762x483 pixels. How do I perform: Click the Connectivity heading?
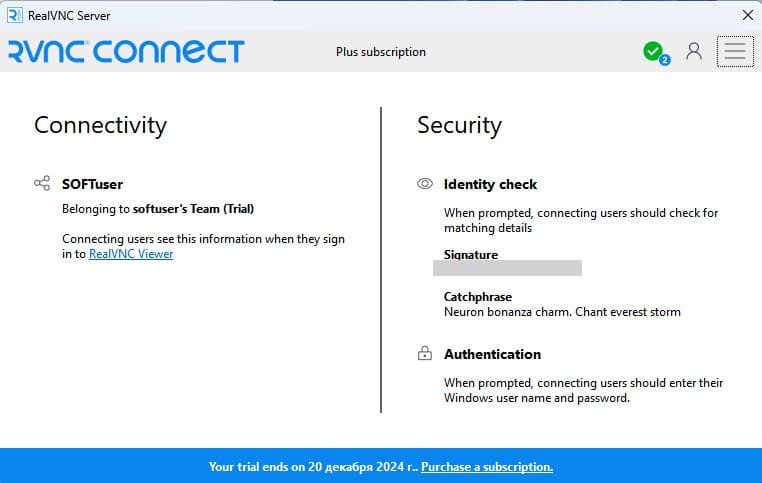[100, 125]
